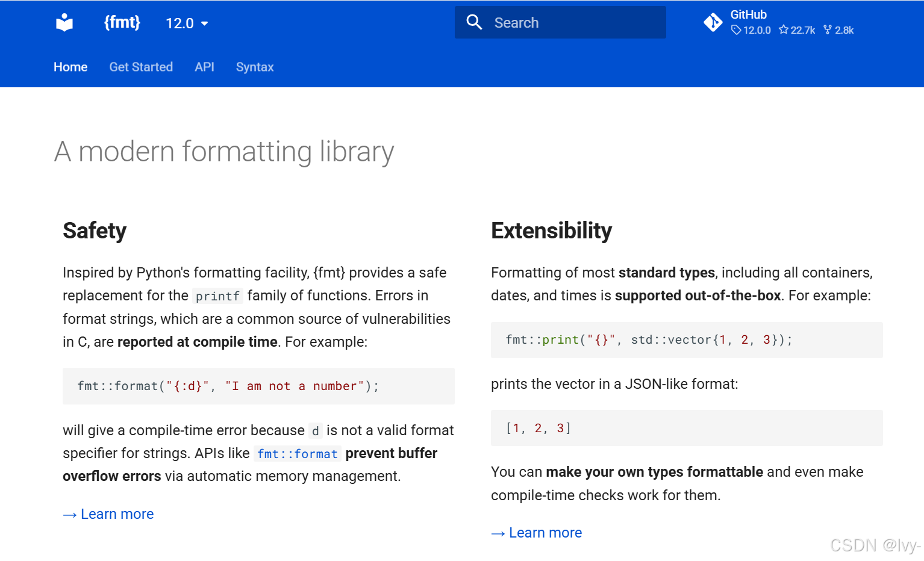This screenshot has height=561, width=924.
Task: Go to the Syntax tab
Action: point(255,67)
